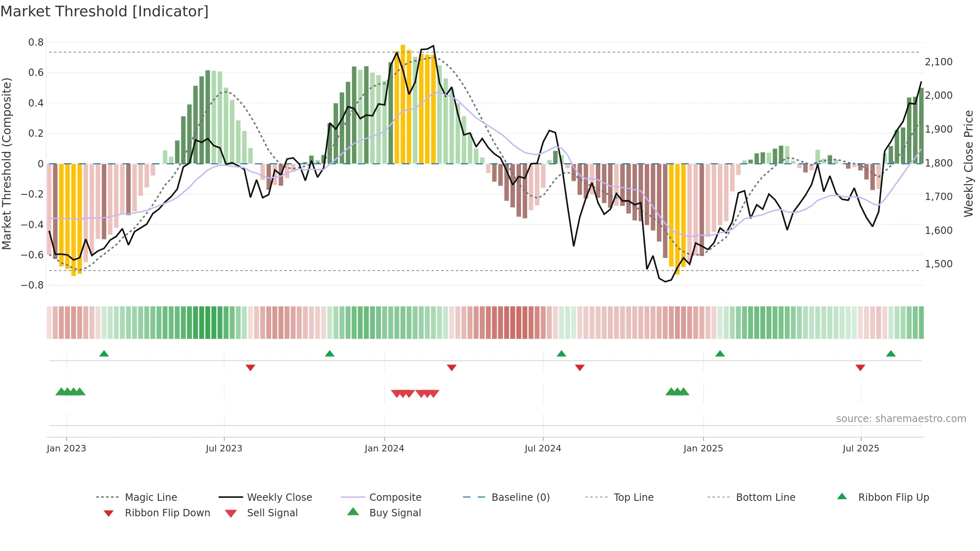Click the ribbon flip up marker just after July 2024
The width and height of the screenshot is (980, 551).
(561, 353)
